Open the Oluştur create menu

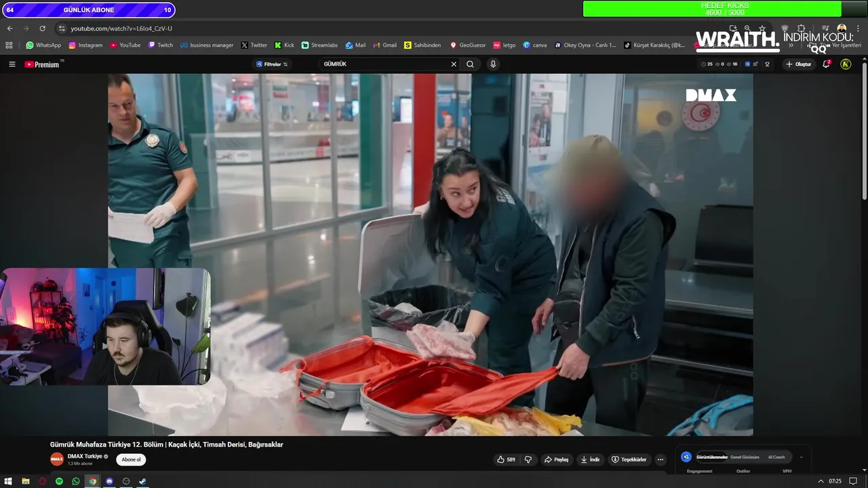(x=798, y=64)
